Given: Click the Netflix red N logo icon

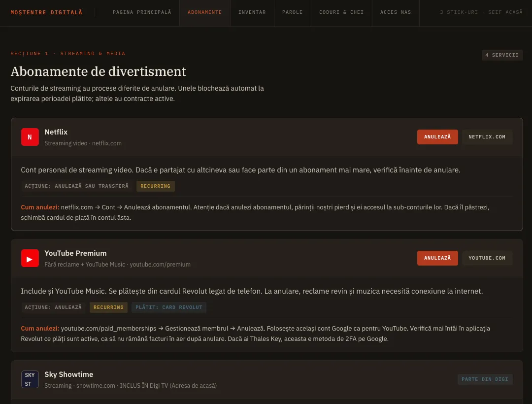Looking at the screenshot, I should tap(30, 137).
